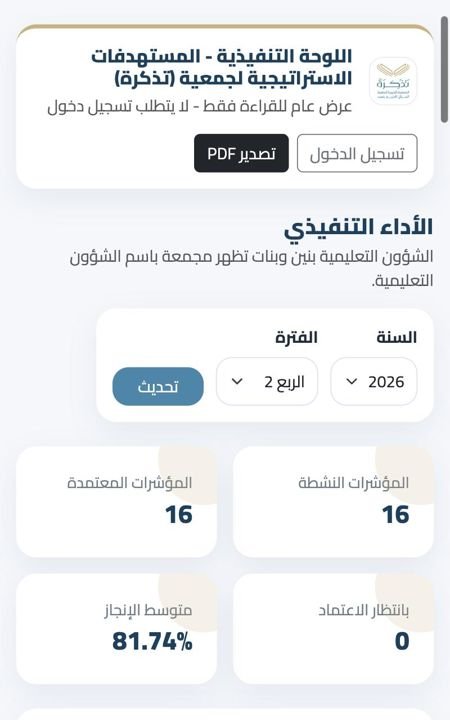
Task: Click the الفترة field label
Action: tap(297, 338)
